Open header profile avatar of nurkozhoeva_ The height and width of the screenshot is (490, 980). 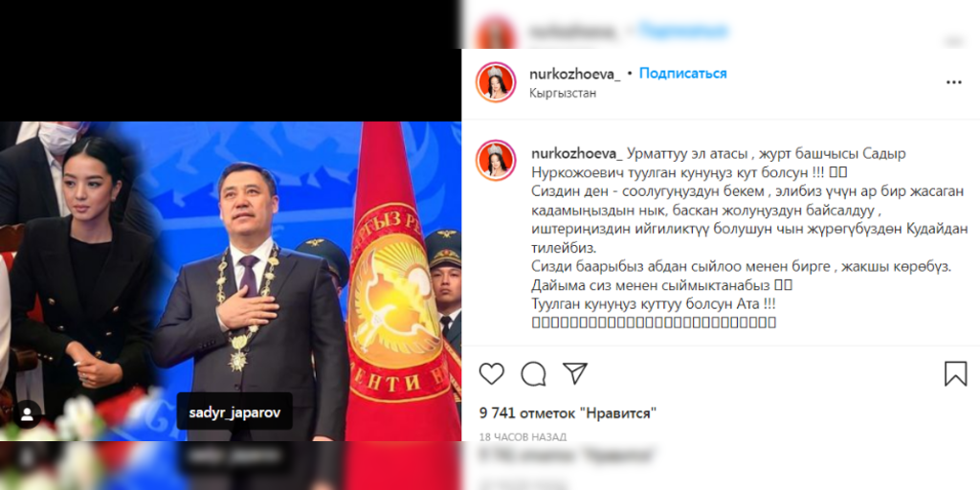click(x=496, y=82)
